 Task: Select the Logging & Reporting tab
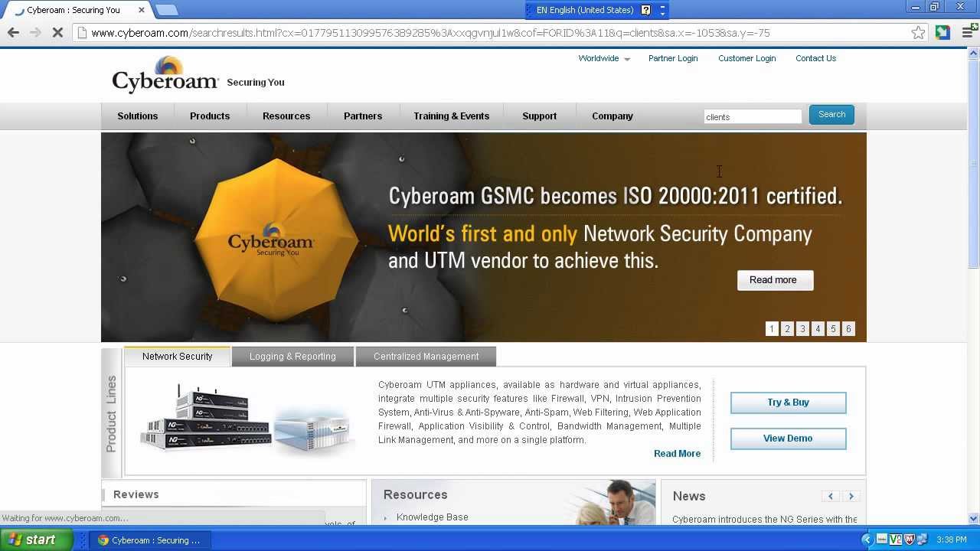tap(292, 357)
